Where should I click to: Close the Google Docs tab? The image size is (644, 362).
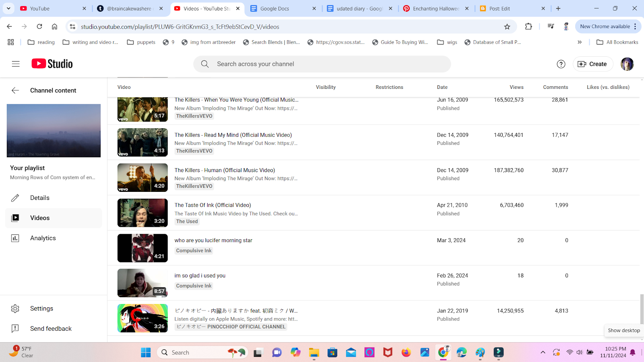click(x=314, y=8)
